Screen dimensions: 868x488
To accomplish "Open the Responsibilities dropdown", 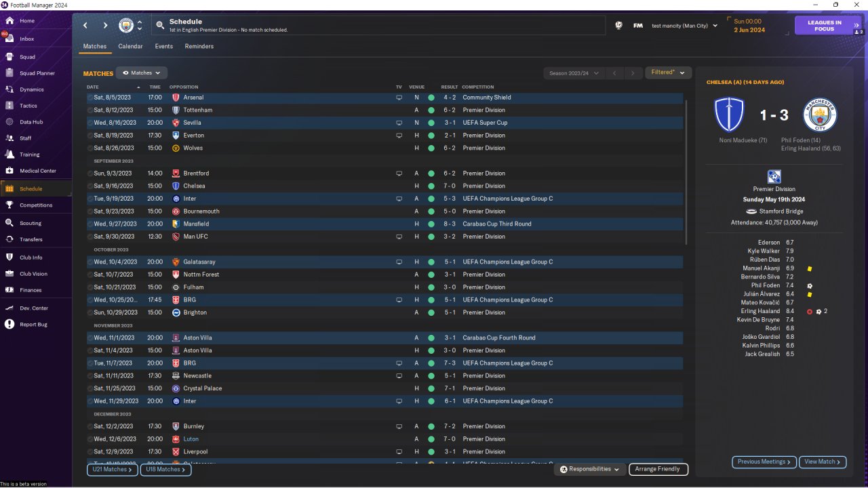I will [589, 469].
